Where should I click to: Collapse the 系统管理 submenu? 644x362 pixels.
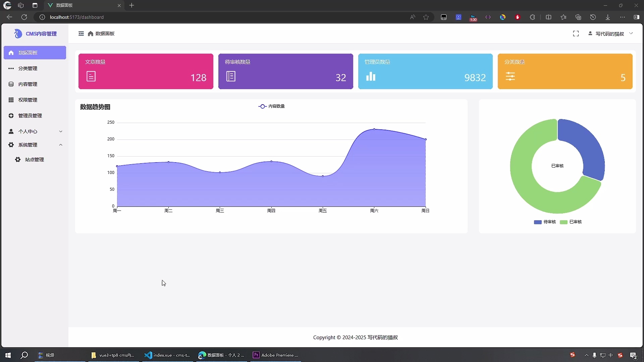tap(35, 145)
